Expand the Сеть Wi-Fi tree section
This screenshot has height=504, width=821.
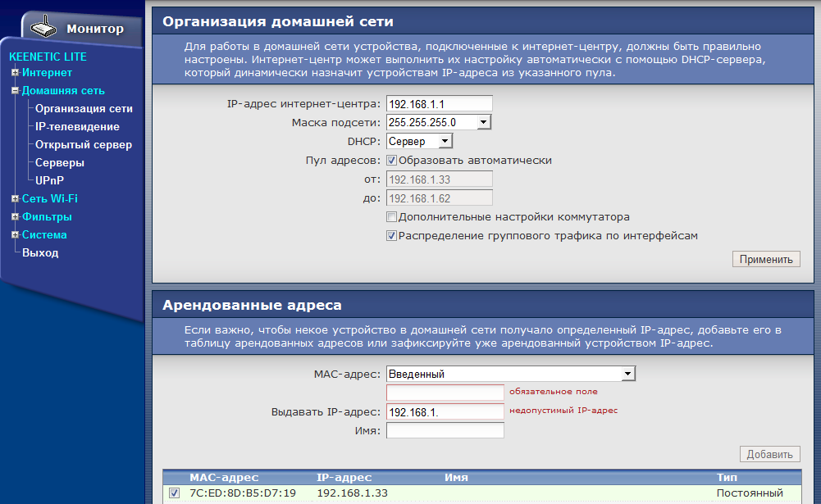coord(16,199)
